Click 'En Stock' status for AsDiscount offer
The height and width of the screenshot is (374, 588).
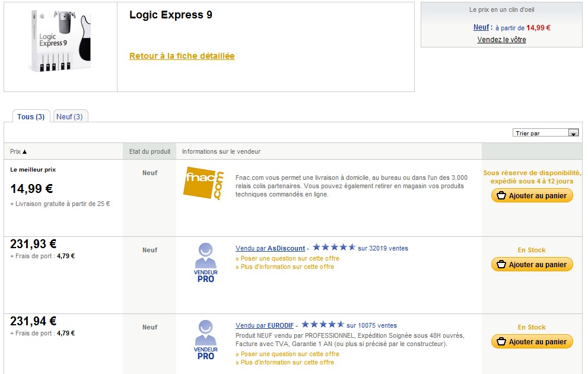[x=532, y=250]
